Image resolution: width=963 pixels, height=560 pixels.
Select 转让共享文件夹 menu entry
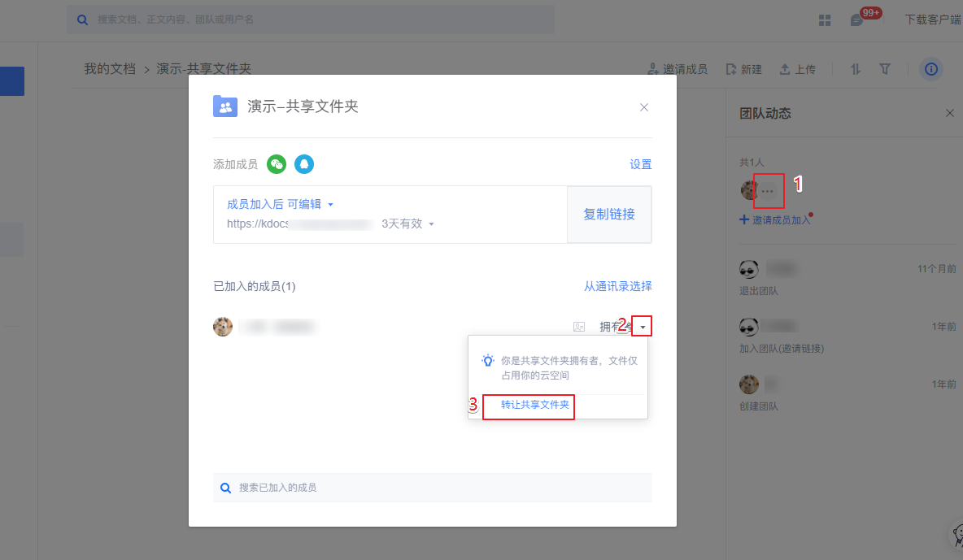[535, 405]
